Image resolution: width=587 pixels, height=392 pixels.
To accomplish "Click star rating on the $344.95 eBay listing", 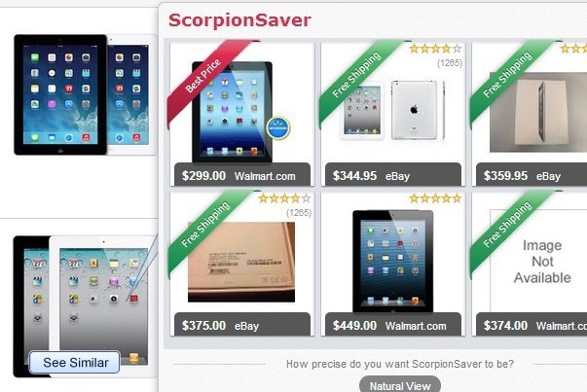I will pyautogui.click(x=435, y=49).
